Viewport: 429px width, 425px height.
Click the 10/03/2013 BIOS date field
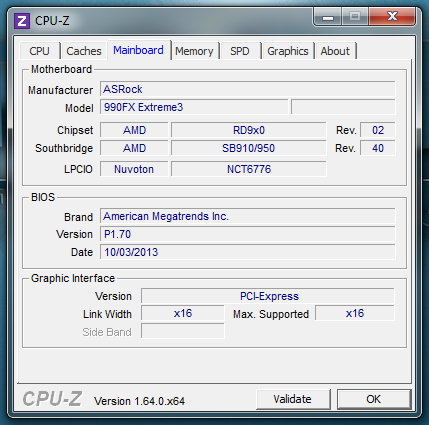(x=248, y=252)
